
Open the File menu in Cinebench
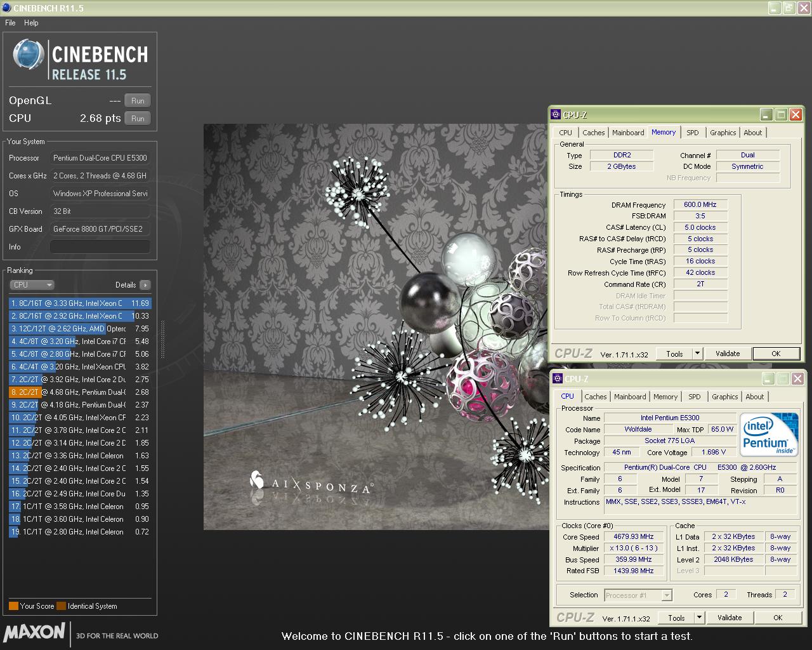pyautogui.click(x=10, y=23)
